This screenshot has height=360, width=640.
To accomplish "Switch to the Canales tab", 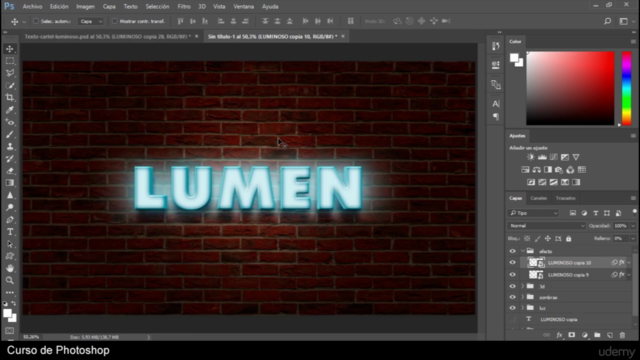I will (x=538, y=198).
